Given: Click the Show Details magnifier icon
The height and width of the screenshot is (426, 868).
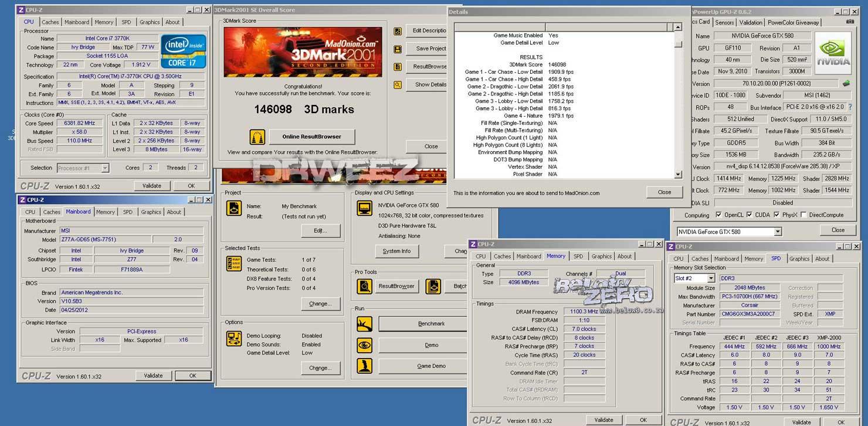Looking at the screenshot, I should click(x=398, y=84).
